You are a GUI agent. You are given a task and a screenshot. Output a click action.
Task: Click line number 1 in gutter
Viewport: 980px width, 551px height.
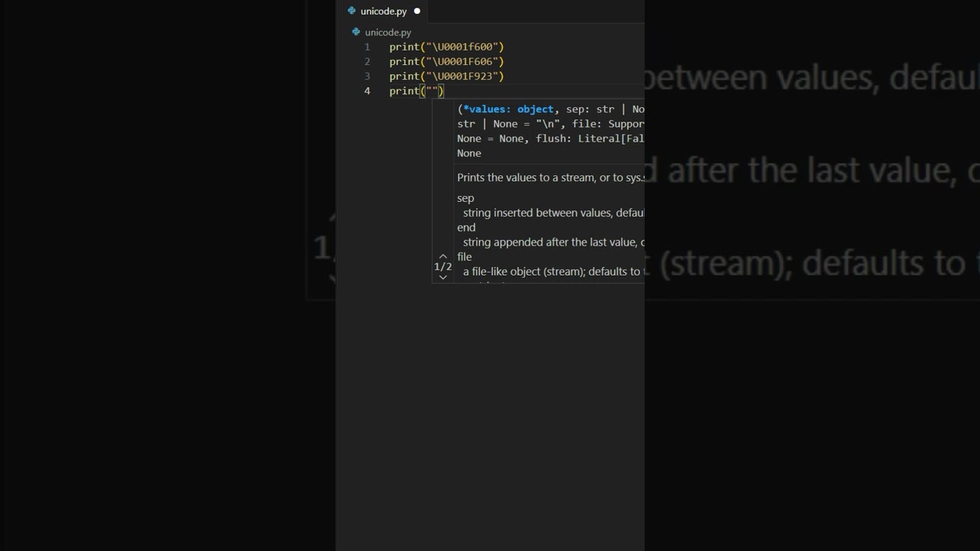[x=367, y=47]
